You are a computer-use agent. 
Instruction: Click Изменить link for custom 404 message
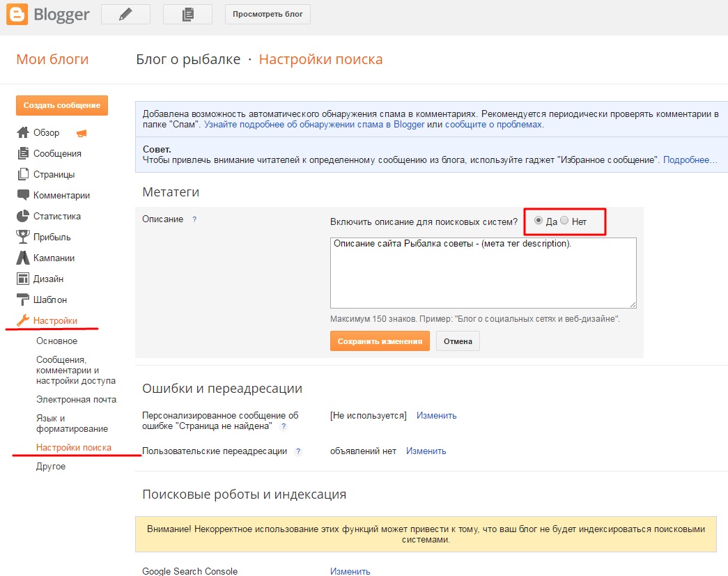pyautogui.click(x=436, y=416)
